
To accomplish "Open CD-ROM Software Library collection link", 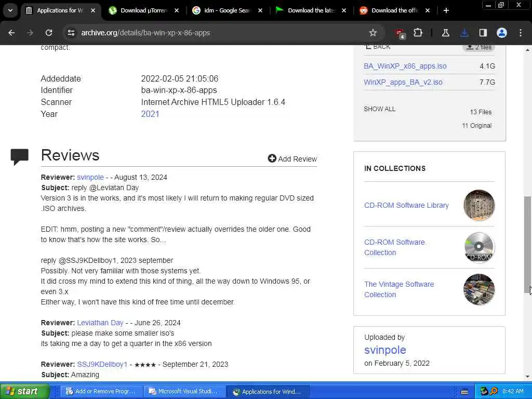I will [x=406, y=205].
